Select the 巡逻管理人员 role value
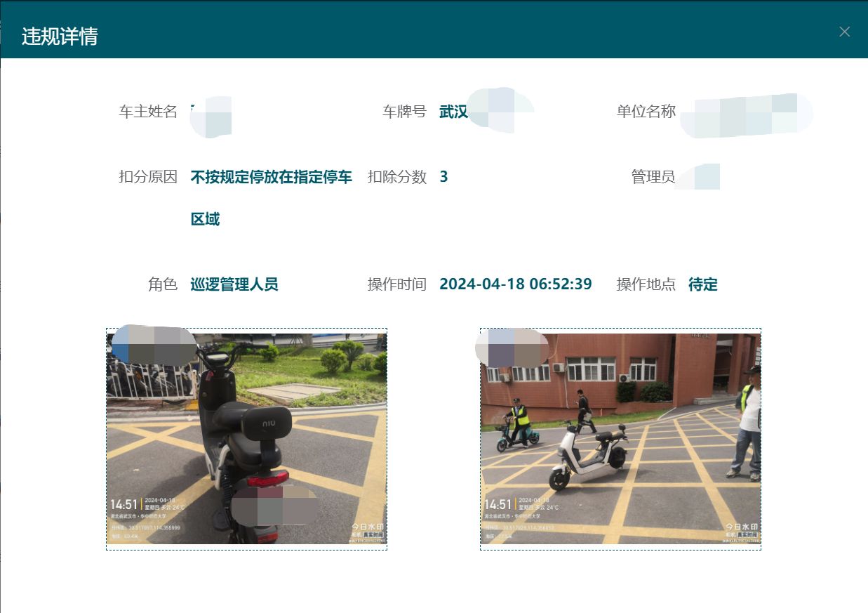The height and width of the screenshot is (613, 868). pos(234,284)
